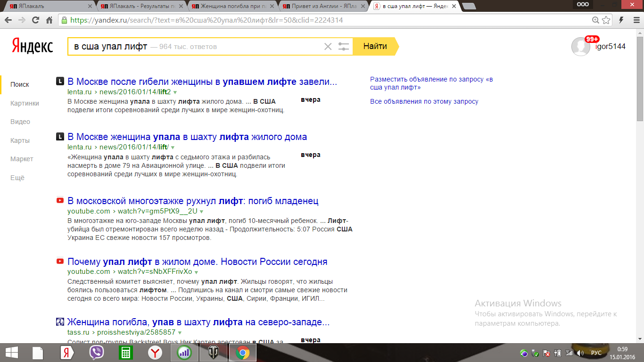Open Ещё in the left menu
Viewport: 644px width, 362px height.
click(17, 178)
